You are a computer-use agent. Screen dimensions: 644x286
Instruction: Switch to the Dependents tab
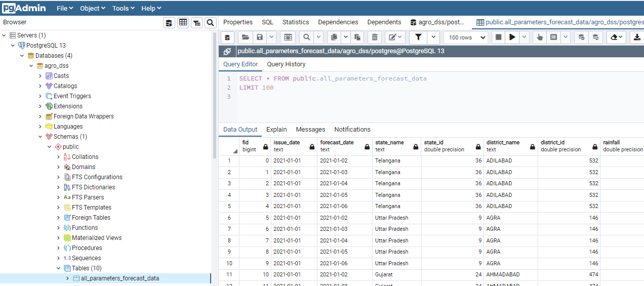(384, 22)
